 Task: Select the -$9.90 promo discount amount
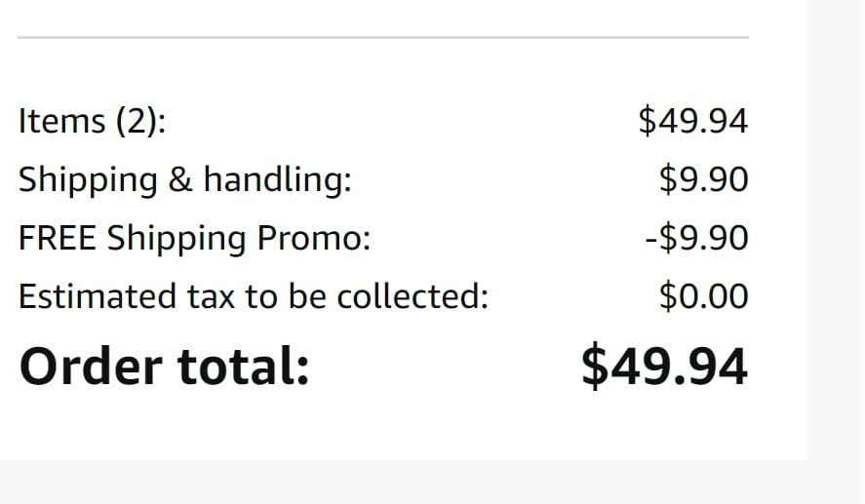pyautogui.click(x=696, y=238)
